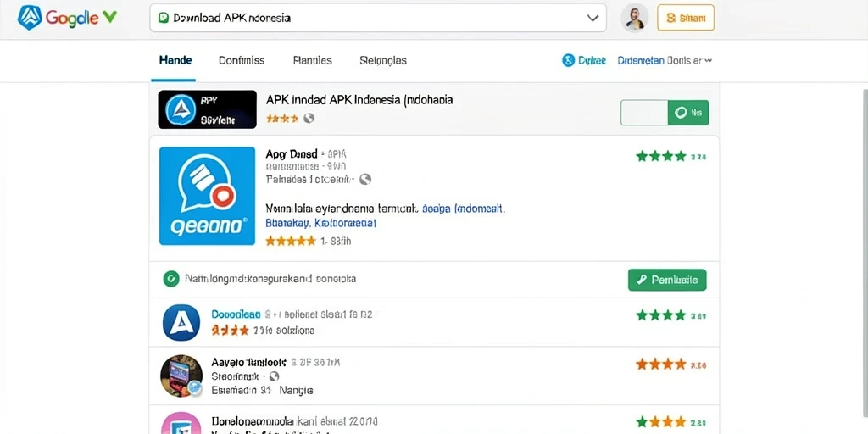868x434 pixels.
Task: Click the green circular check icon beside Nam
Action: 170,279
